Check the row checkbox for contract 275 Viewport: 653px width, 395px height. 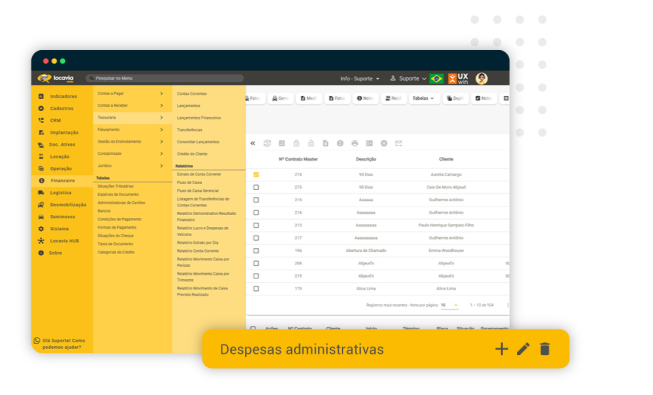coord(256,187)
